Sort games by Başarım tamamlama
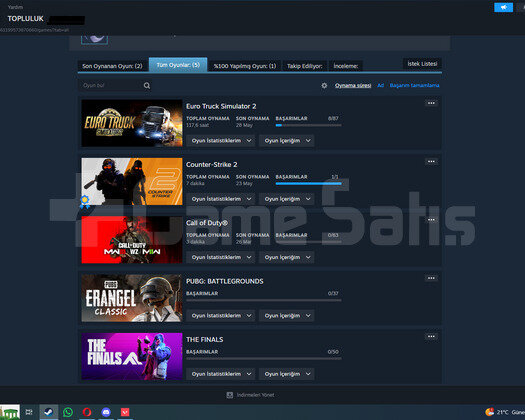 (x=415, y=85)
